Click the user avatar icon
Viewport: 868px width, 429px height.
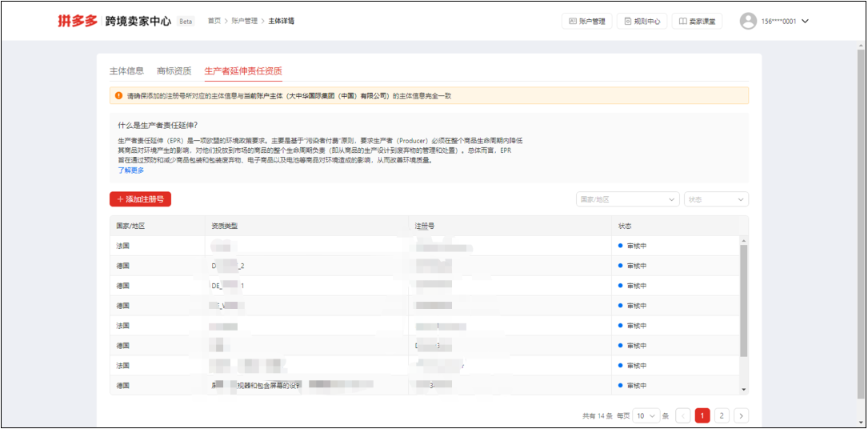pos(748,22)
